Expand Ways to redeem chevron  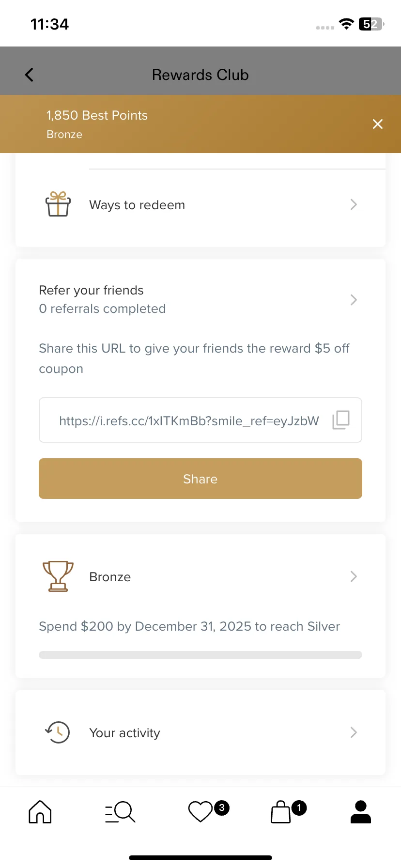pyautogui.click(x=354, y=204)
